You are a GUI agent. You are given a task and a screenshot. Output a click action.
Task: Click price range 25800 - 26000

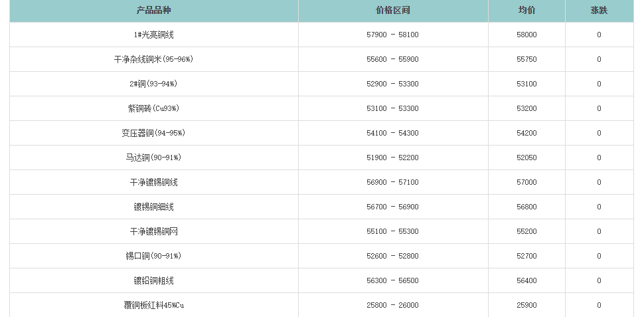[x=392, y=305]
